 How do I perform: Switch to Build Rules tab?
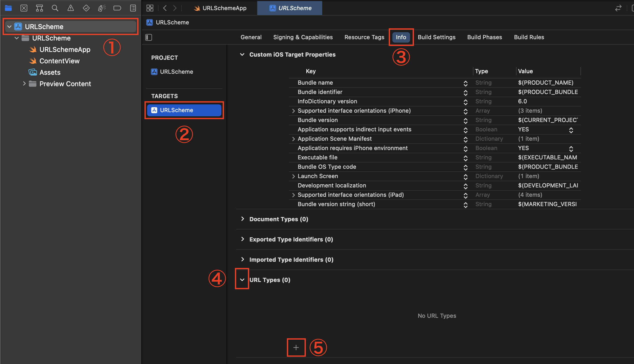[529, 37]
